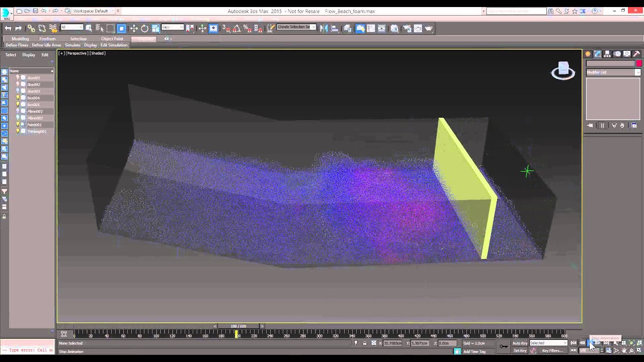Open Select by Name dialog

[100, 29]
